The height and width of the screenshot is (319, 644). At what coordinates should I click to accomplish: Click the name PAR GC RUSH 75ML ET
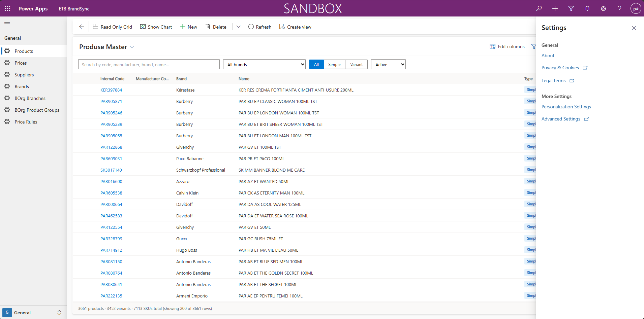[261, 239]
